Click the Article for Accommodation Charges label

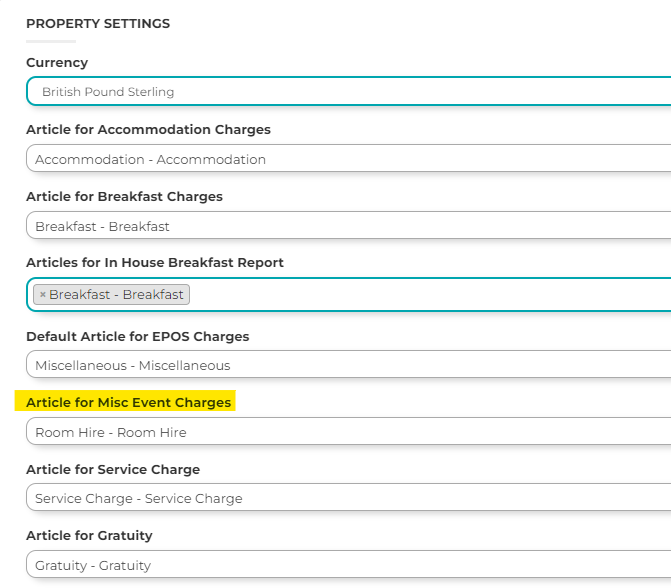tap(148, 129)
